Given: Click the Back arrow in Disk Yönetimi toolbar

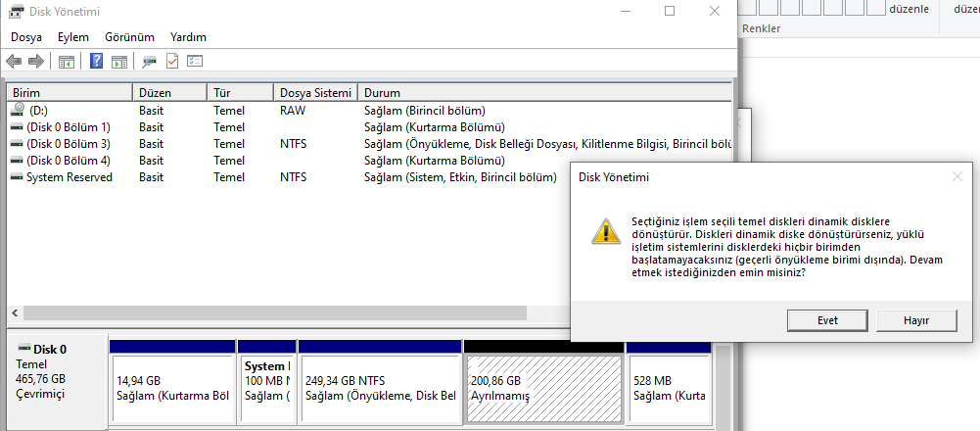Looking at the screenshot, I should point(14,62).
